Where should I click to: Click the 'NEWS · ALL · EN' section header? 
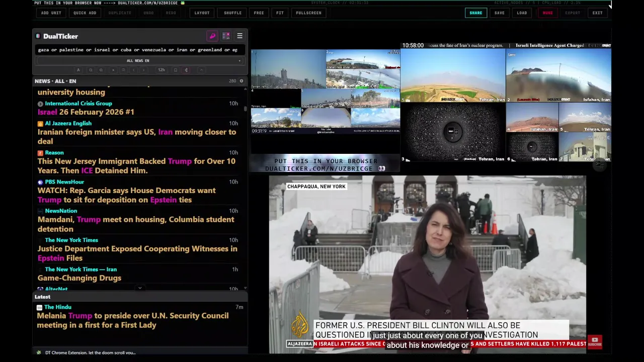pyautogui.click(x=55, y=81)
